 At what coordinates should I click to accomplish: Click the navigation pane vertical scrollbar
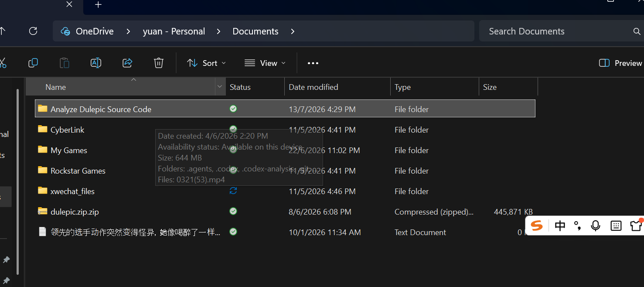(x=17, y=181)
